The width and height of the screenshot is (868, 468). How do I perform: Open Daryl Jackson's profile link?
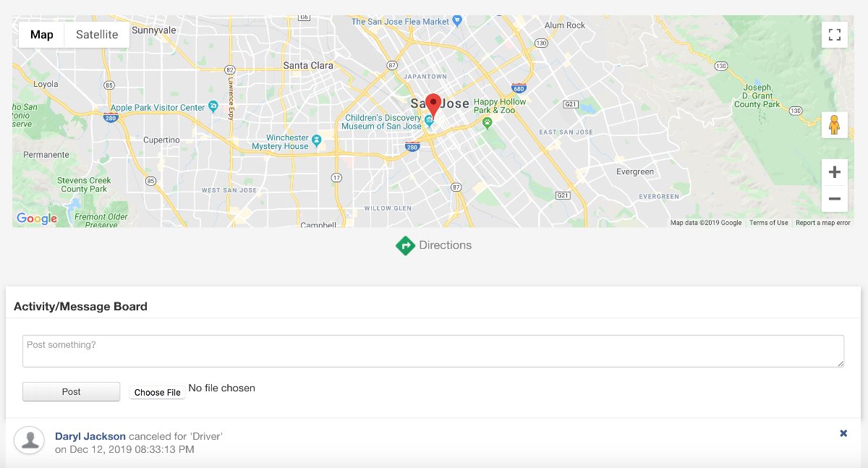pos(90,436)
